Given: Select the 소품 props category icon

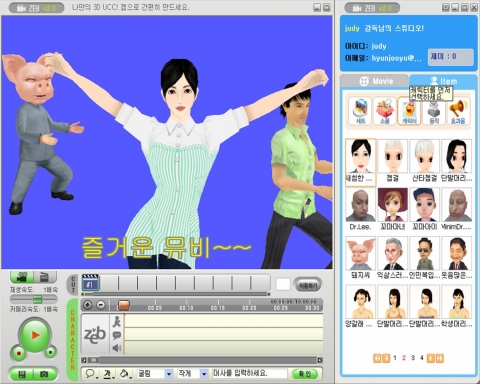Looking at the screenshot, I should tap(385, 111).
